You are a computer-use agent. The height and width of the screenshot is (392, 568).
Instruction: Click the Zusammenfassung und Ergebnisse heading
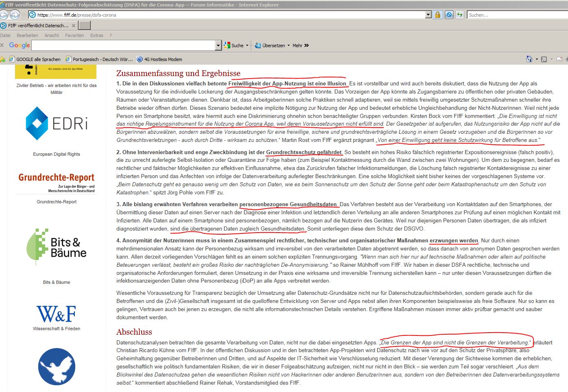178,73
